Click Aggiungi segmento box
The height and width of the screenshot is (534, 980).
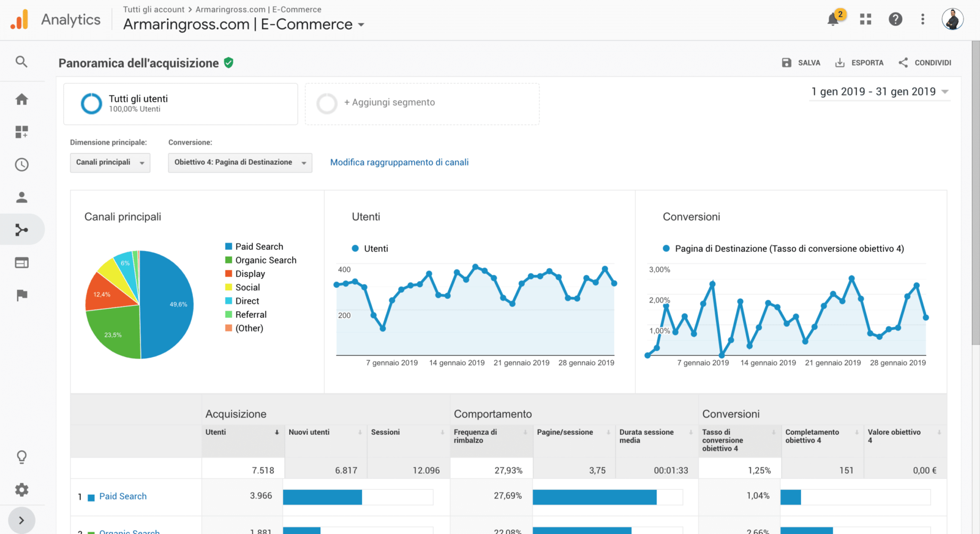click(x=422, y=103)
